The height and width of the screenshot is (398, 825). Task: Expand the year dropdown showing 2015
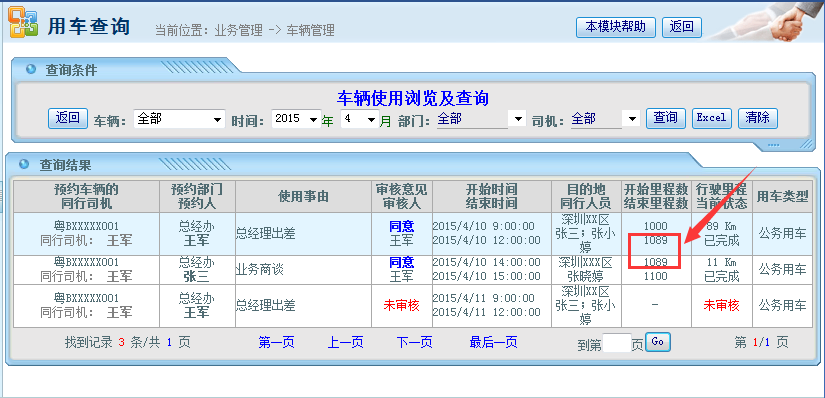click(296, 119)
